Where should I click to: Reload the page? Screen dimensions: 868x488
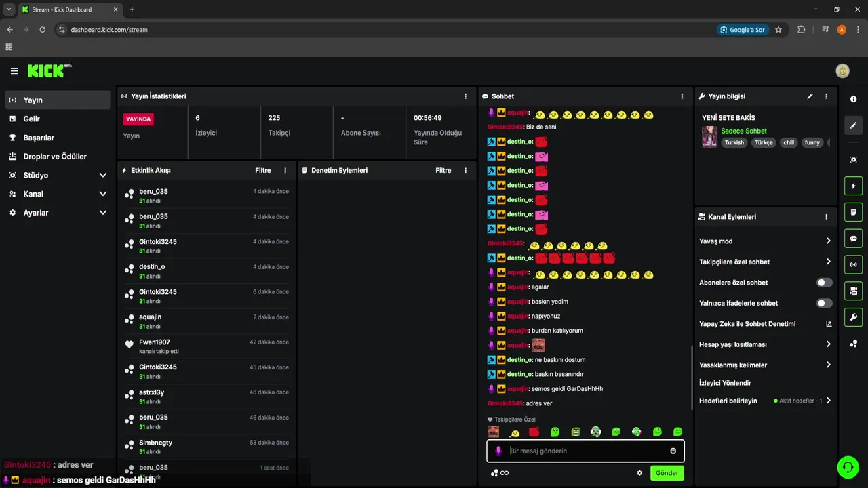point(43,30)
